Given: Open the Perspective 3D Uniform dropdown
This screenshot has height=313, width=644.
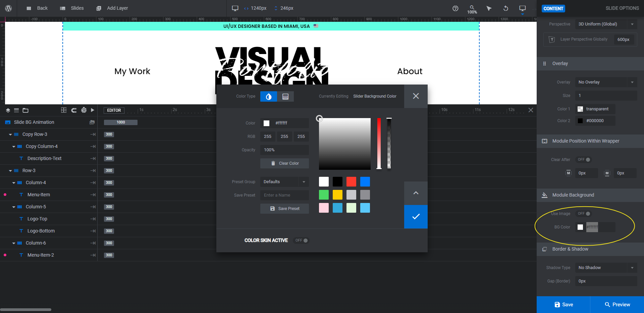Looking at the screenshot, I should [606, 24].
